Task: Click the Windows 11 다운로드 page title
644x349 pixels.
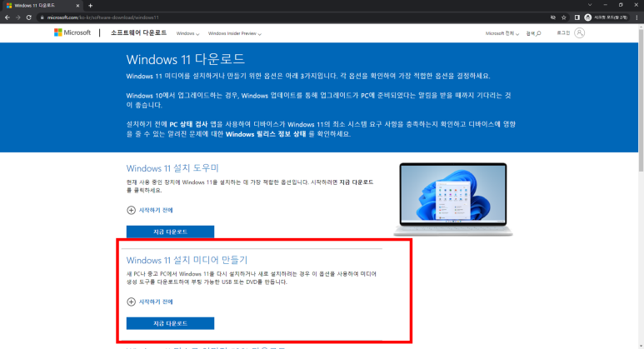Action: [185, 59]
